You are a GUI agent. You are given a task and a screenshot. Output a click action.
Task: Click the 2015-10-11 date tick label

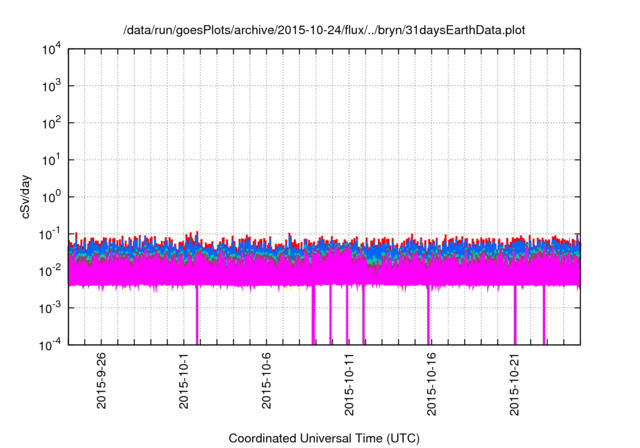[x=349, y=384]
